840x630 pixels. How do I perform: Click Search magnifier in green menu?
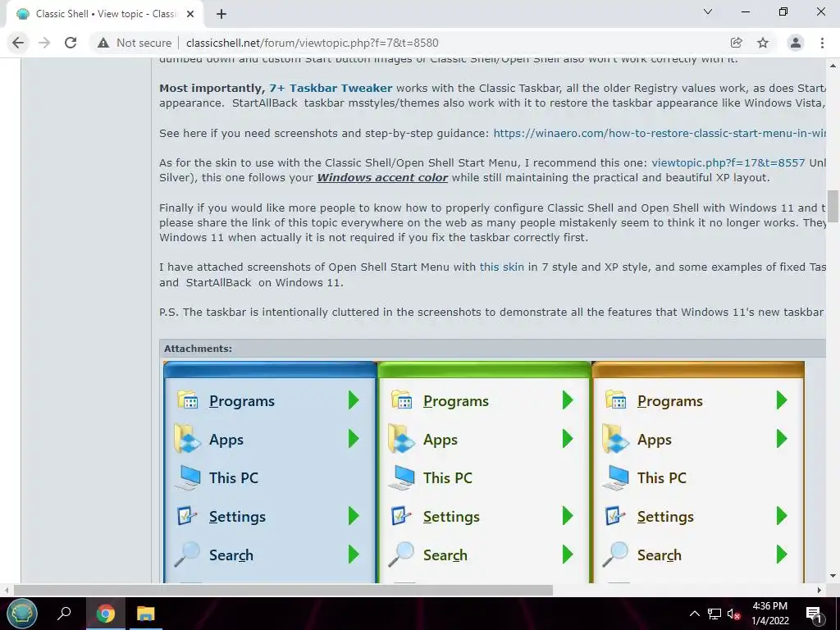pos(402,555)
